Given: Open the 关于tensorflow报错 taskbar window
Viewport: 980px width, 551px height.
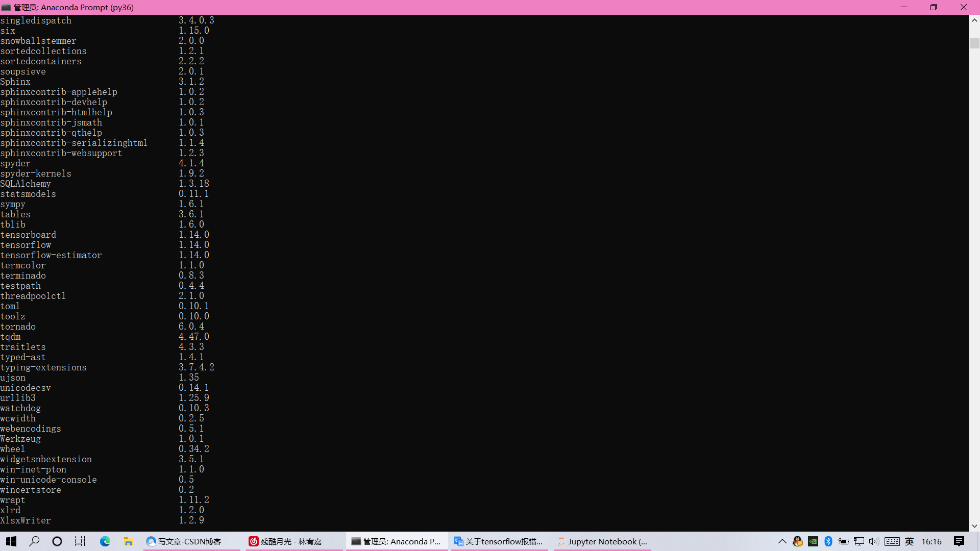Looking at the screenshot, I should tap(499, 541).
